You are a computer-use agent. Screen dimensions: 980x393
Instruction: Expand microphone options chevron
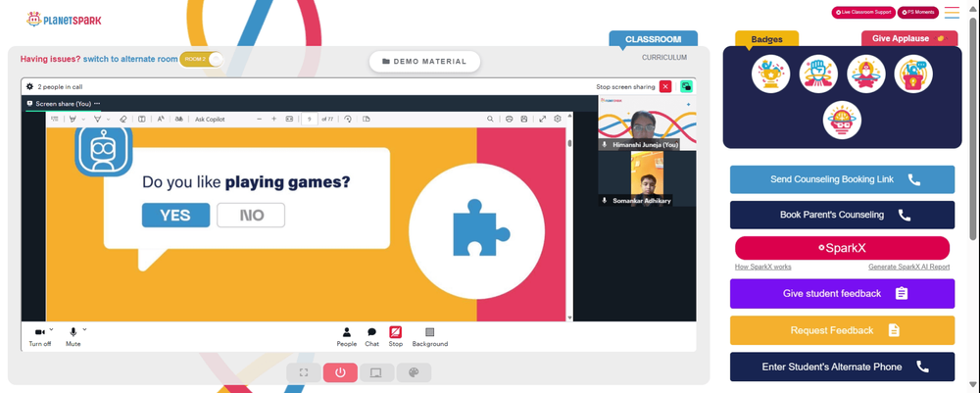pyautogui.click(x=84, y=329)
